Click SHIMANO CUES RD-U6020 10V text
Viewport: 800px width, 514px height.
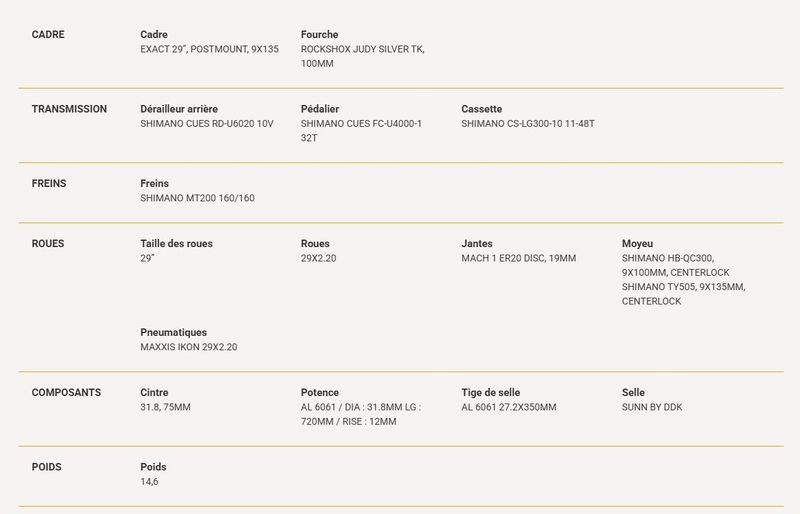pyautogui.click(x=207, y=124)
